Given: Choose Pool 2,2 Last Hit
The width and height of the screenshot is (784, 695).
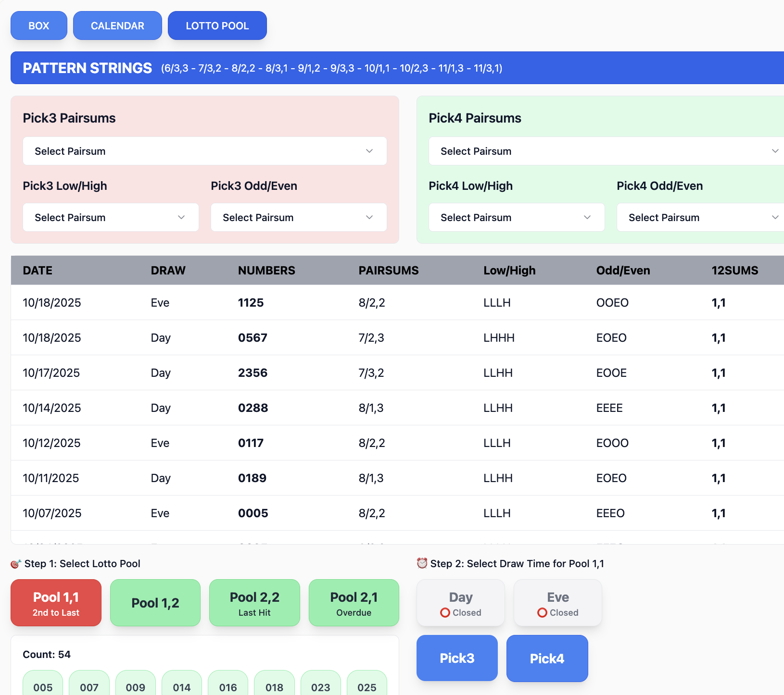Looking at the screenshot, I should tap(254, 603).
